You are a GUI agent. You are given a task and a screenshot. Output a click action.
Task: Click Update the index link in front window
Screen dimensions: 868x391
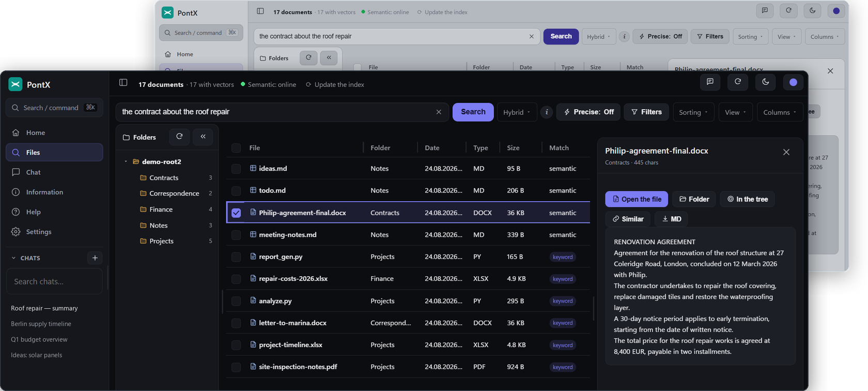click(x=335, y=84)
